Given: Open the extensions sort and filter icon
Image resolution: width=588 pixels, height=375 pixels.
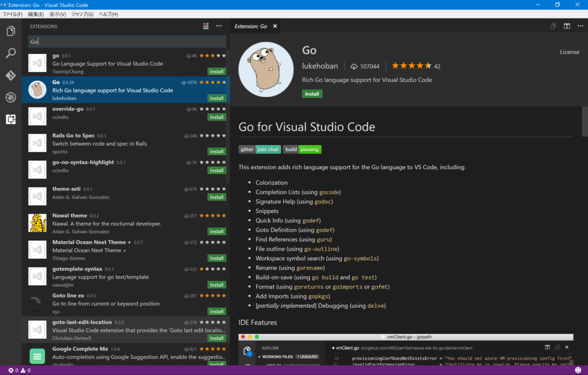Looking at the screenshot, I should pos(206,26).
